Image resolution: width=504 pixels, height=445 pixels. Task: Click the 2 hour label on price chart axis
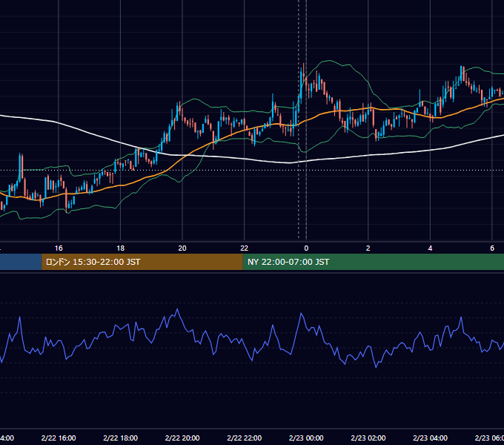click(x=368, y=248)
